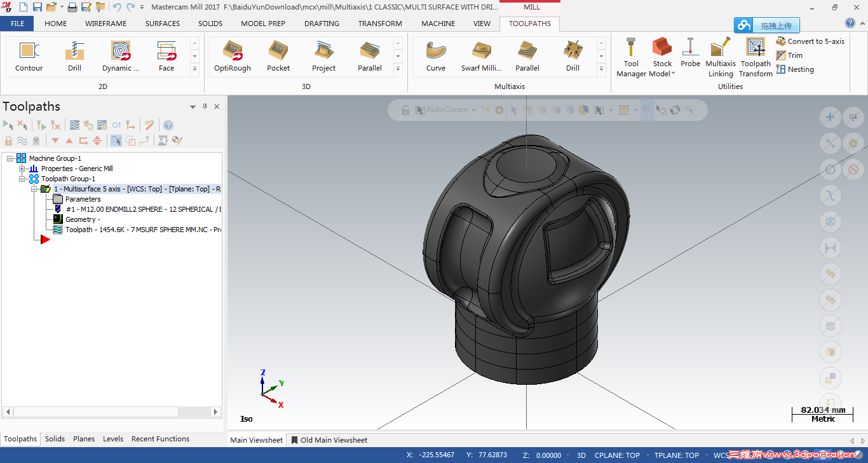The height and width of the screenshot is (463, 868).
Task: Select the 3D Parallel toolpath
Action: pyautogui.click(x=370, y=57)
